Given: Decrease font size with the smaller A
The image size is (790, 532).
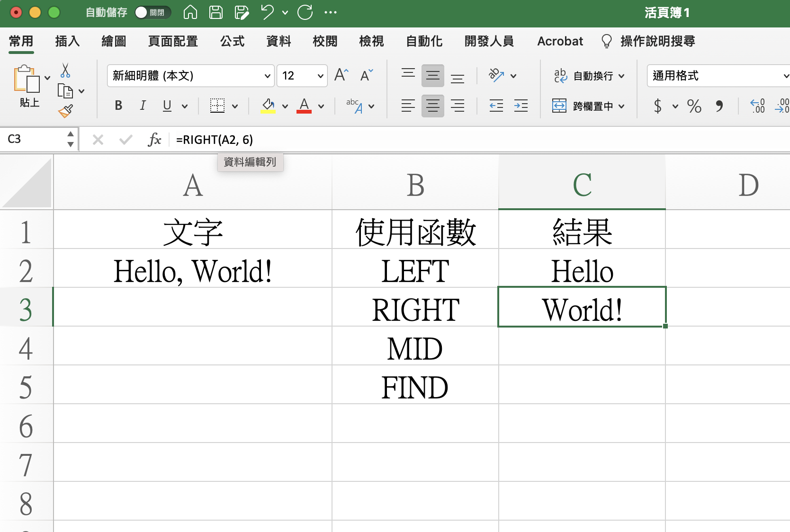Looking at the screenshot, I should click(x=367, y=75).
